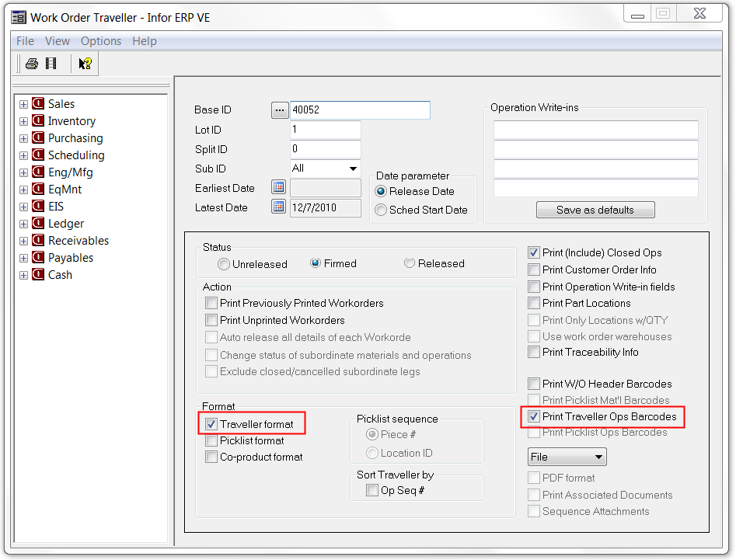
Task: Click the Base ID browse ellipsis button
Action: (x=280, y=110)
